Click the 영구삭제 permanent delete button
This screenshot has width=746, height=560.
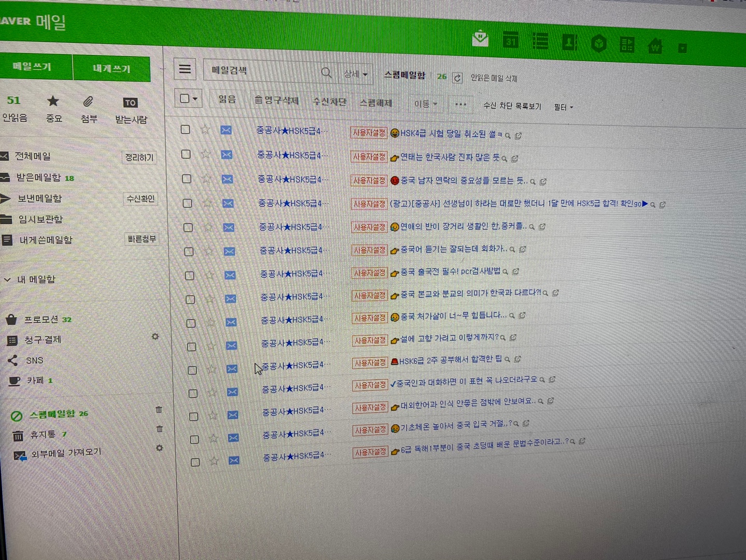coord(277,100)
